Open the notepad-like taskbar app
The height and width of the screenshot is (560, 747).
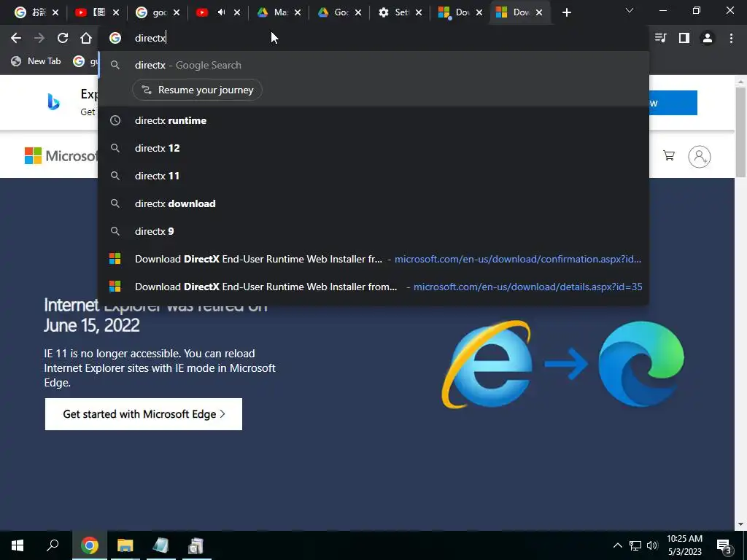[x=161, y=545]
